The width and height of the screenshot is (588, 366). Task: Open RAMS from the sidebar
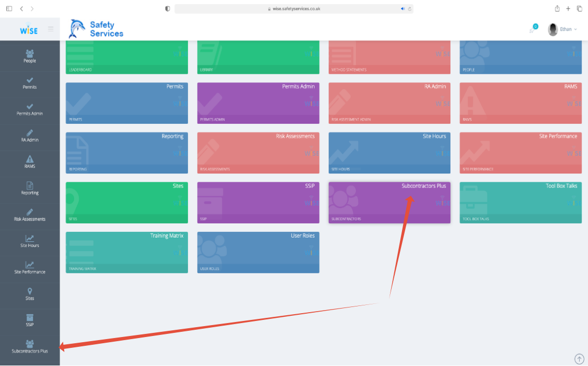pos(30,162)
